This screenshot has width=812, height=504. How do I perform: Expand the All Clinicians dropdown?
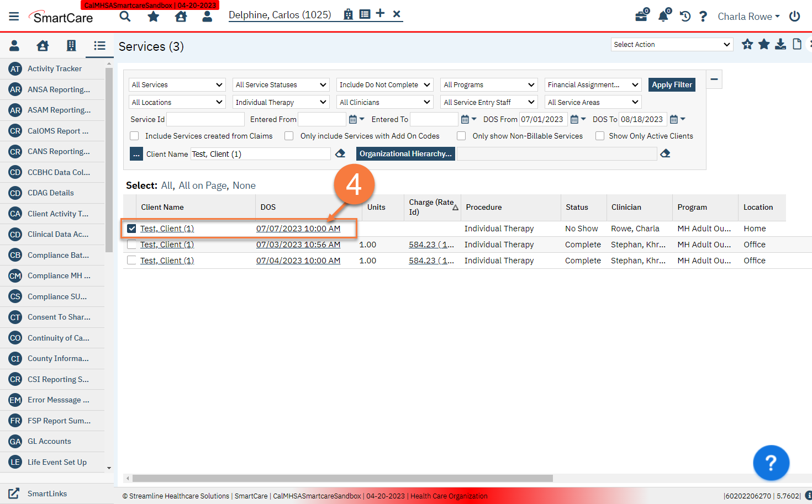[x=384, y=102]
